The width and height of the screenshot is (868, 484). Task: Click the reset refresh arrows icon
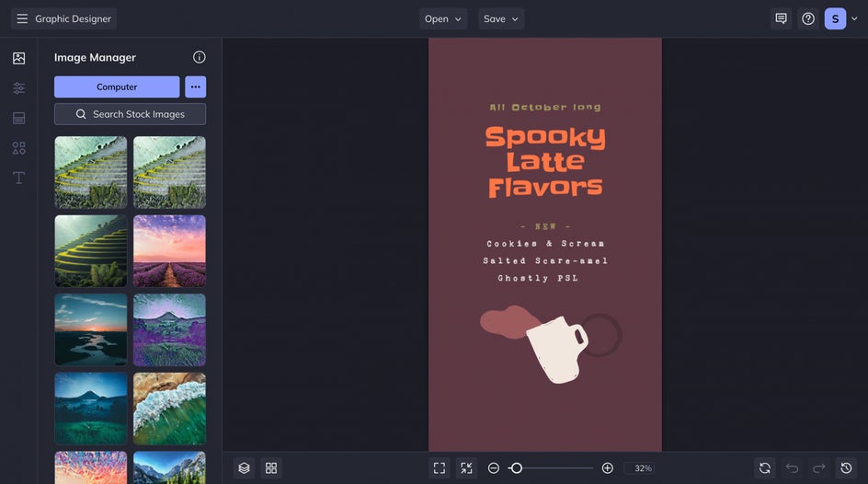tap(765, 468)
